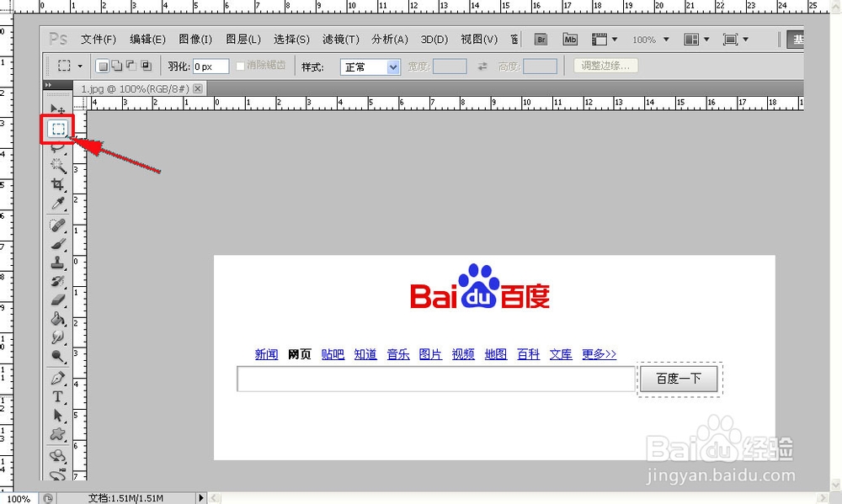842x504 pixels.
Task: Select the Custom Shape tool
Action: pyautogui.click(x=58, y=434)
